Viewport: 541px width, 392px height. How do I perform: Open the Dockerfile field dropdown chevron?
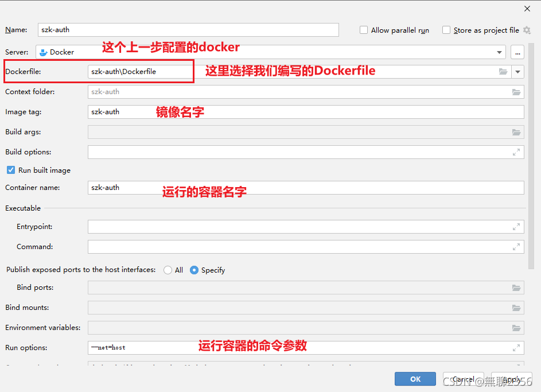517,71
